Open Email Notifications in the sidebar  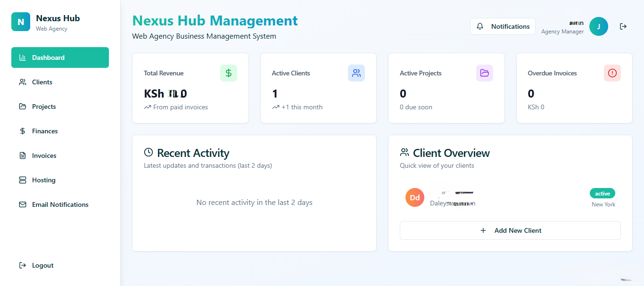click(60, 204)
